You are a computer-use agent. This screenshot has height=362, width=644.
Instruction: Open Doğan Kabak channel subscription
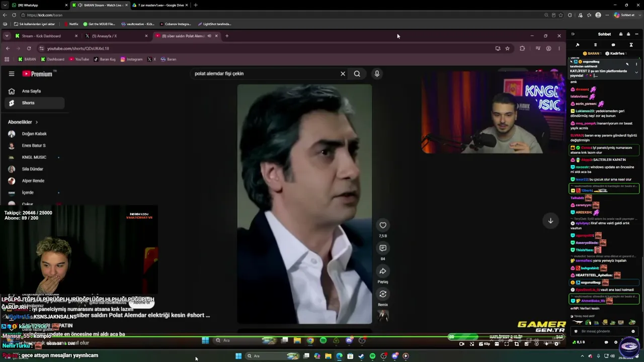[x=34, y=134]
